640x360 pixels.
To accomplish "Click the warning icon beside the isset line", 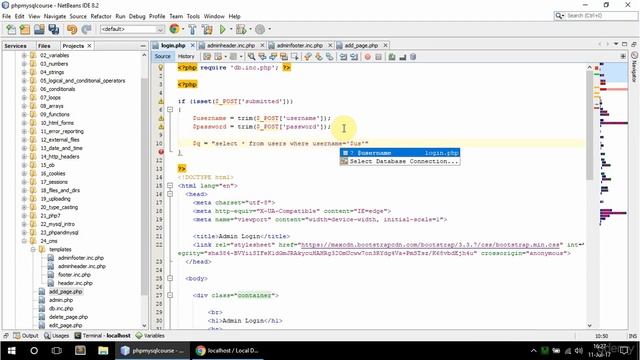I will pyautogui.click(x=161, y=101).
